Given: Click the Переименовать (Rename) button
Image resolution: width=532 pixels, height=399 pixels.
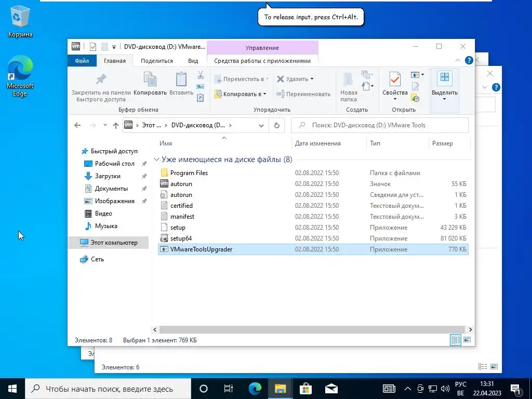Looking at the screenshot, I should click(x=303, y=94).
